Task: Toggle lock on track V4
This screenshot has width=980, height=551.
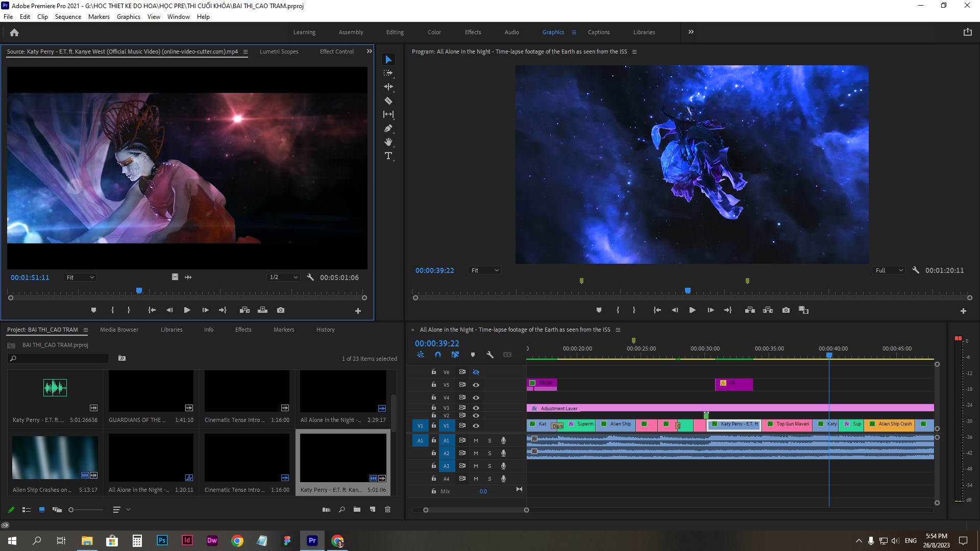Action: (433, 397)
